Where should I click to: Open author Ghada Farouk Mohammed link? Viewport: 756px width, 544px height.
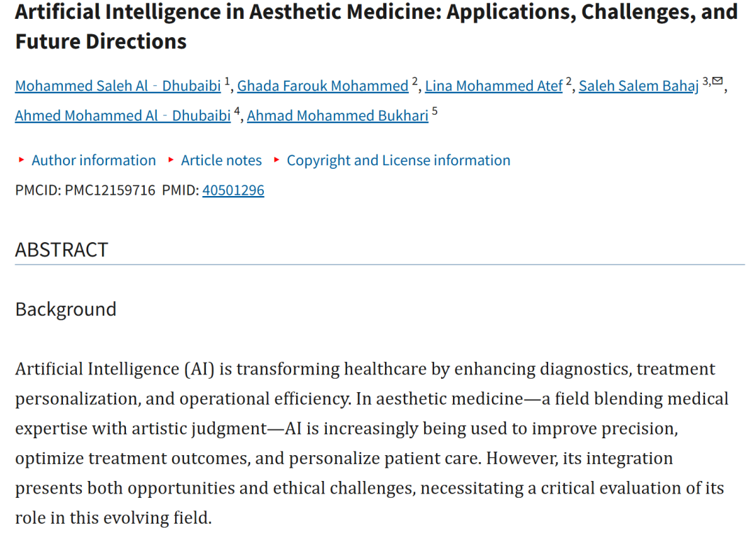click(323, 86)
